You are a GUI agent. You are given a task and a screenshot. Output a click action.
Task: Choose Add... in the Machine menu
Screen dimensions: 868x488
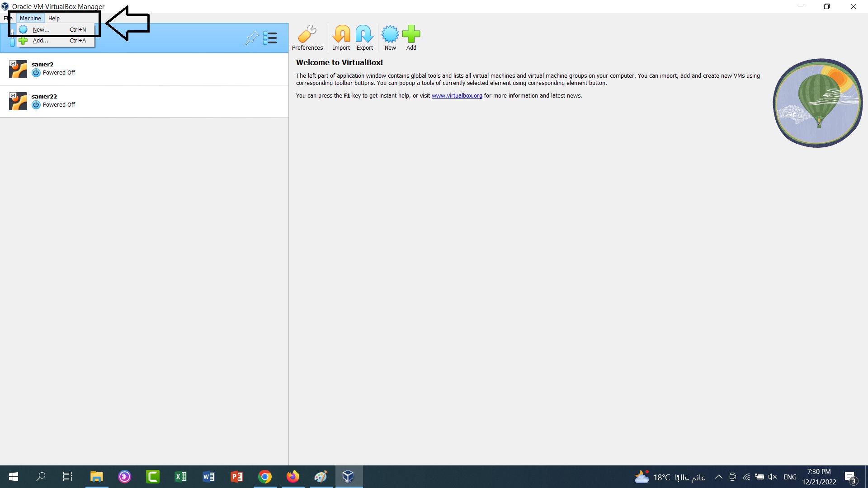point(55,41)
